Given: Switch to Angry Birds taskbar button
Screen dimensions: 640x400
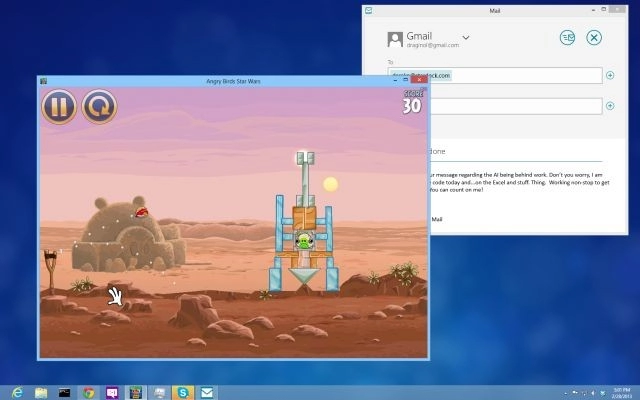Looking at the screenshot, I should click(136, 393).
